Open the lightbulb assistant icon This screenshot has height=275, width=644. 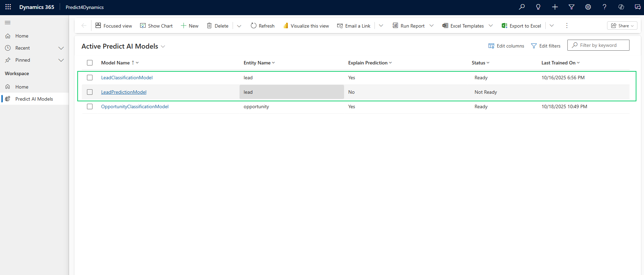pyautogui.click(x=538, y=7)
